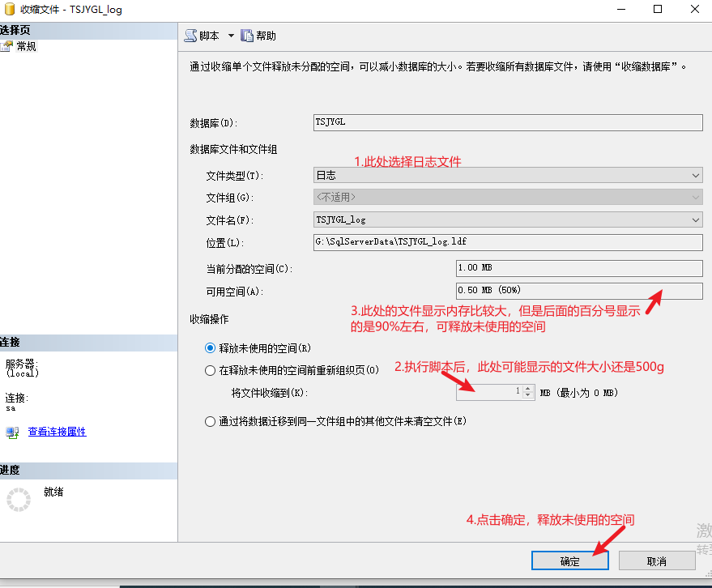Click the connection properties icon
This screenshot has width=712, height=588.
(x=12, y=432)
